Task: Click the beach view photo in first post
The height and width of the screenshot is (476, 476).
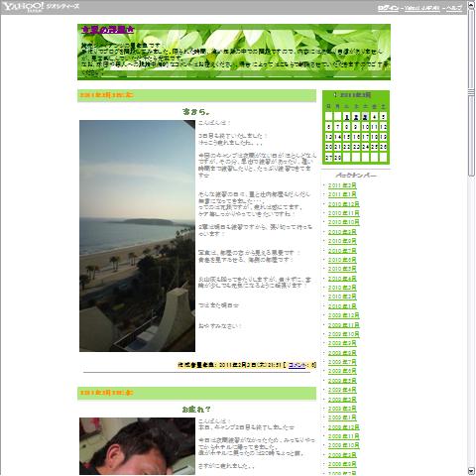Action: pos(137,236)
